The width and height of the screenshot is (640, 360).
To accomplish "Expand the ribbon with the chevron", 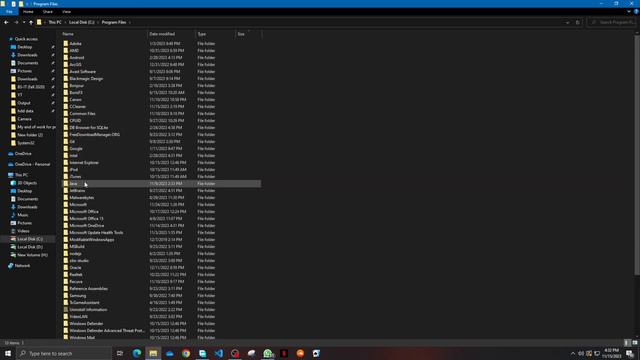I will coord(629,12).
